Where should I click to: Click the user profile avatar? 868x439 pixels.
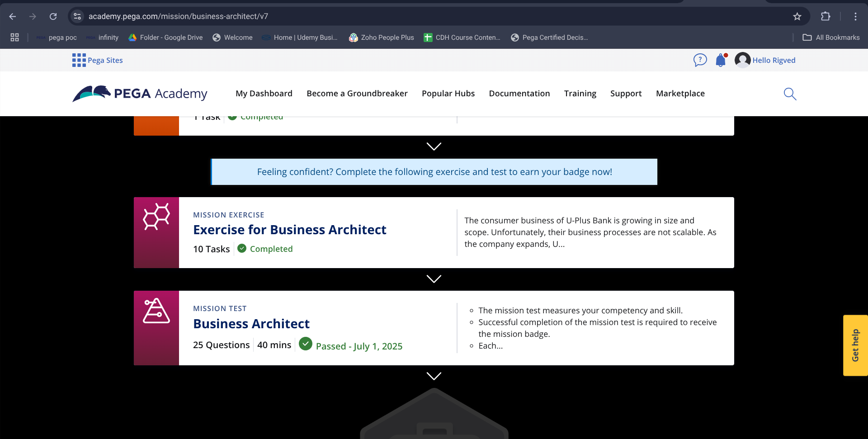point(742,60)
